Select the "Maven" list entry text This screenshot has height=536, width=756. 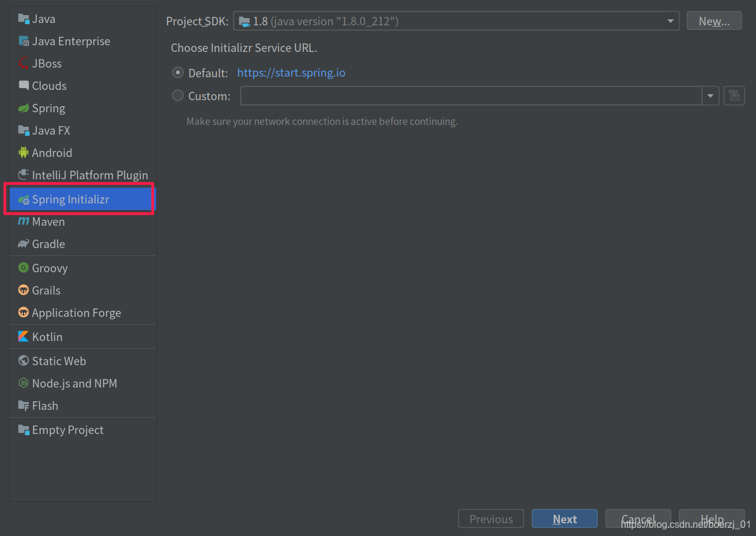[48, 222]
